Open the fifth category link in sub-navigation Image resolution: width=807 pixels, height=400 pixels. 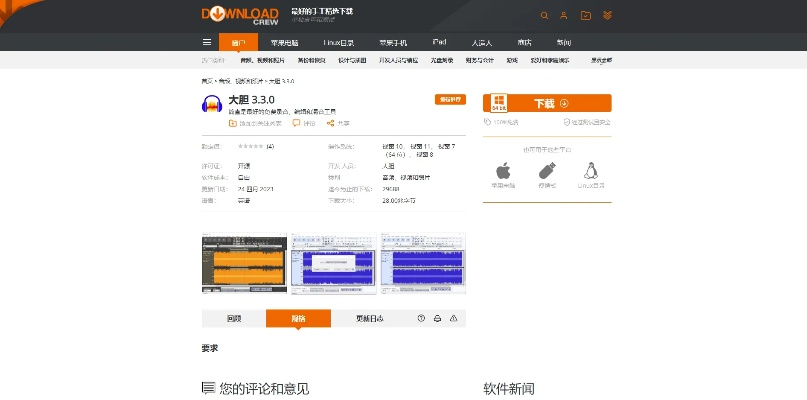[x=442, y=60]
